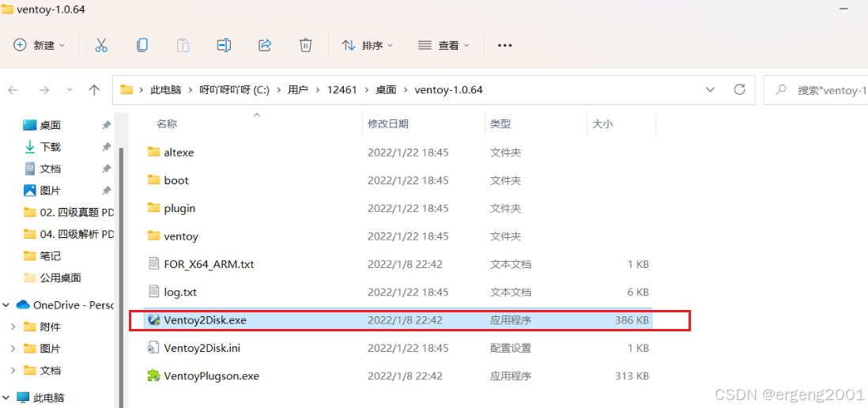Click 313 KB size of VentoyPlugson.exe
This screenshot has height=408, width=868.
point(632,376)
